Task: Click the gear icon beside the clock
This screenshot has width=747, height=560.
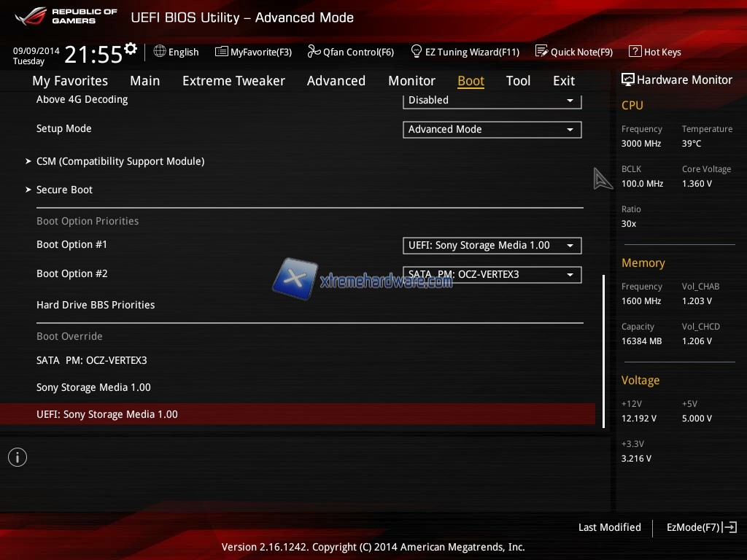Action: point(131,49)
